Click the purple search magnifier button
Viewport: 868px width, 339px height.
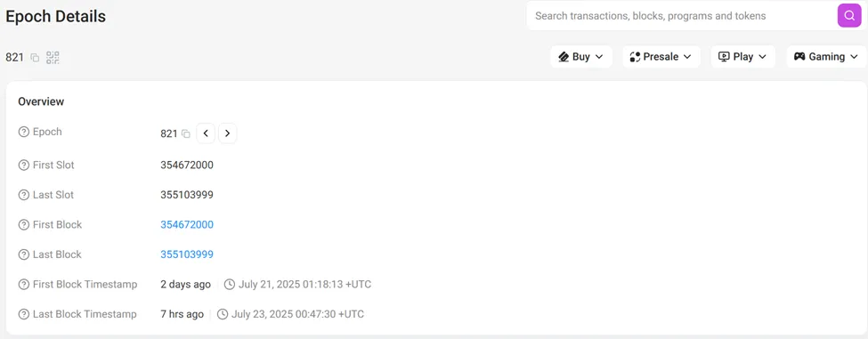[849, 15]
